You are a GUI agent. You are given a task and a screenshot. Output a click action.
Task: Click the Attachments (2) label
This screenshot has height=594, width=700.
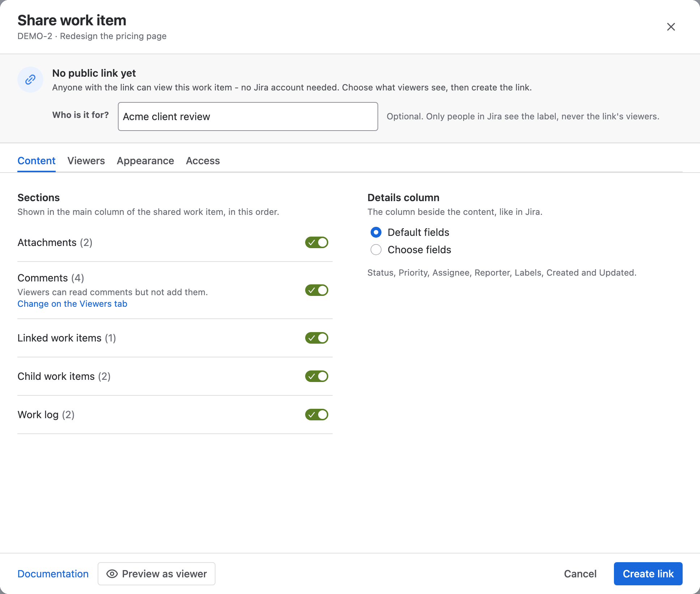pos(55,242)
